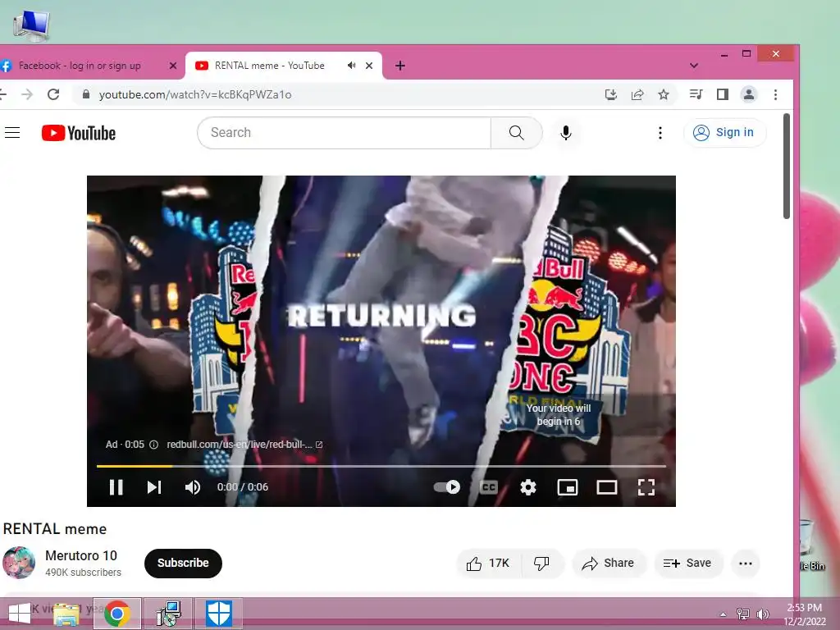
Task: Open Windows Security shield in taskbar
Action: tap(218, 614)
